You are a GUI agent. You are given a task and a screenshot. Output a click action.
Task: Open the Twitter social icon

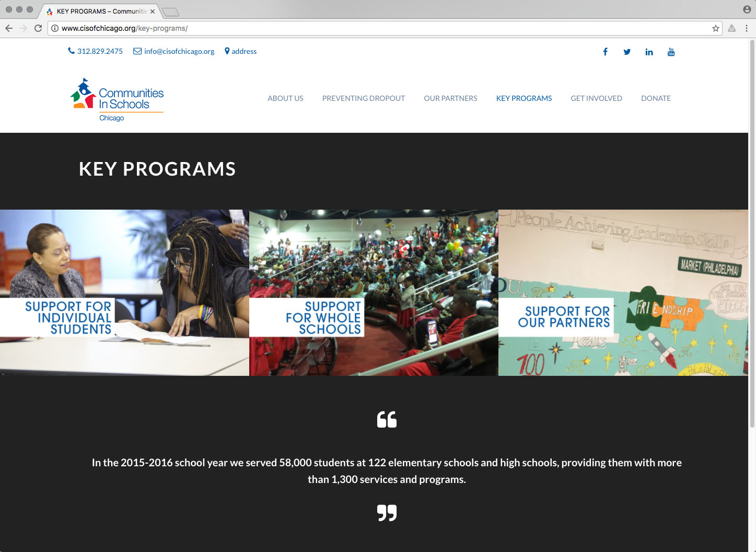[x=627, y=52]
